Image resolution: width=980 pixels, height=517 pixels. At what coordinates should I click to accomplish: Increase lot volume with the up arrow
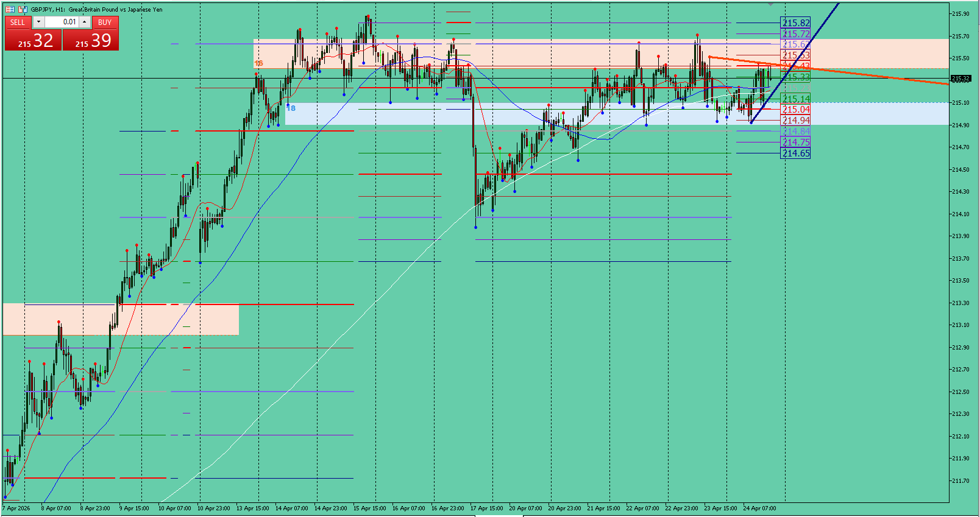point(85,22)
